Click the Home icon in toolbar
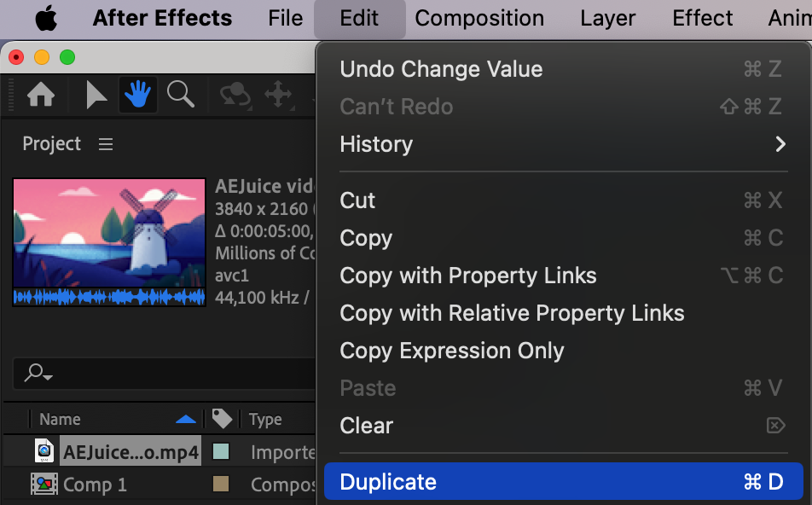Screen dimensions: 812x505 (x=41, y=96)
